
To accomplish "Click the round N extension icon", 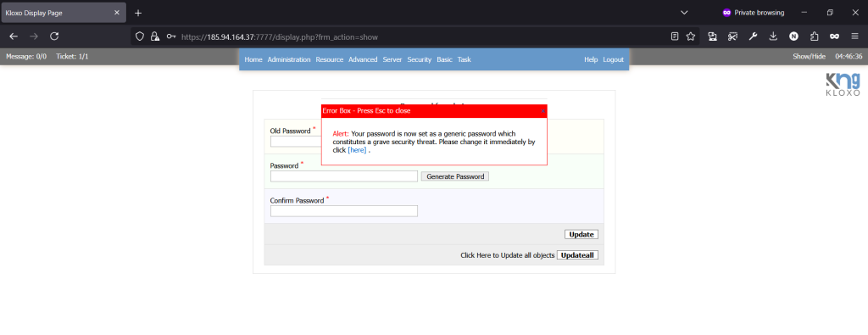I will 793,36.
